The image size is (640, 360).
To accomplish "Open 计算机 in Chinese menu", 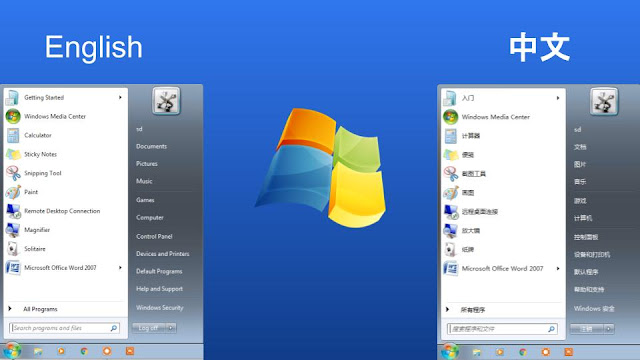I will coord(583,218).
